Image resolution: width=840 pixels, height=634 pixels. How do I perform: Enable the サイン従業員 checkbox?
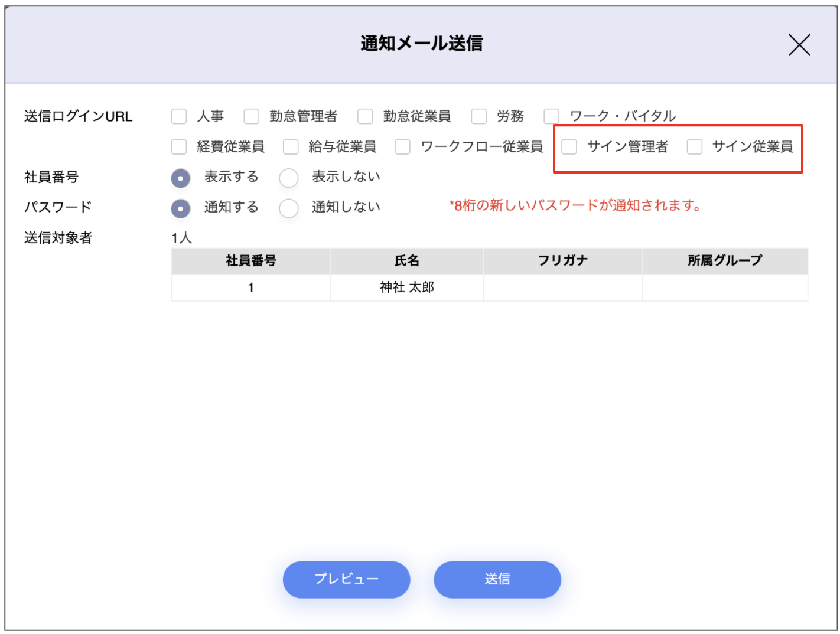pos(695,146)
